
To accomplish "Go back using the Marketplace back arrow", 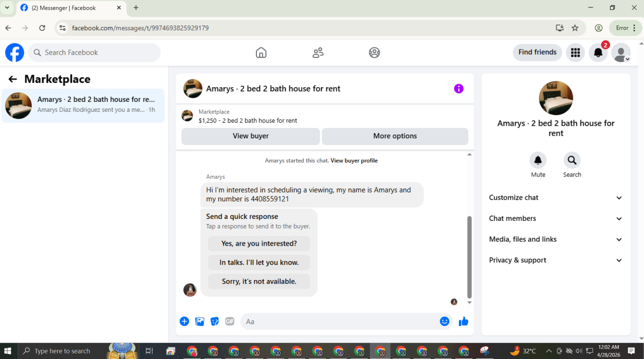I will tap(13, 79).
